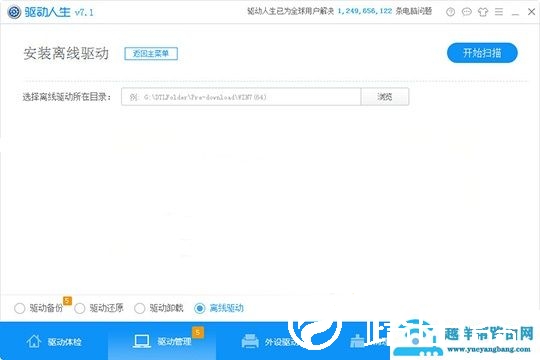Close the 驱动人生 window
Image resolution: width=540 pixels, height=360 pixels.
(x=531, y=12)
